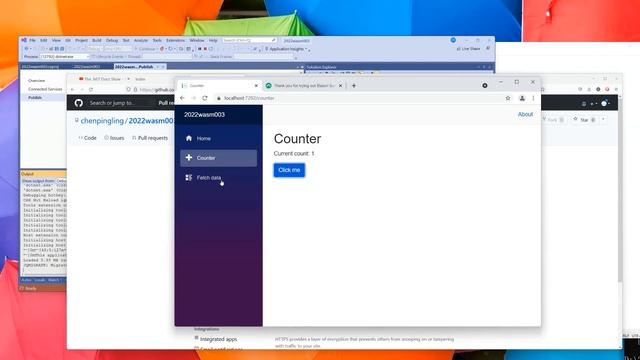The width and height of the screenshot is (640, 360).
Task: Open Connected Services in Publish page
Action: pos(45,89)
